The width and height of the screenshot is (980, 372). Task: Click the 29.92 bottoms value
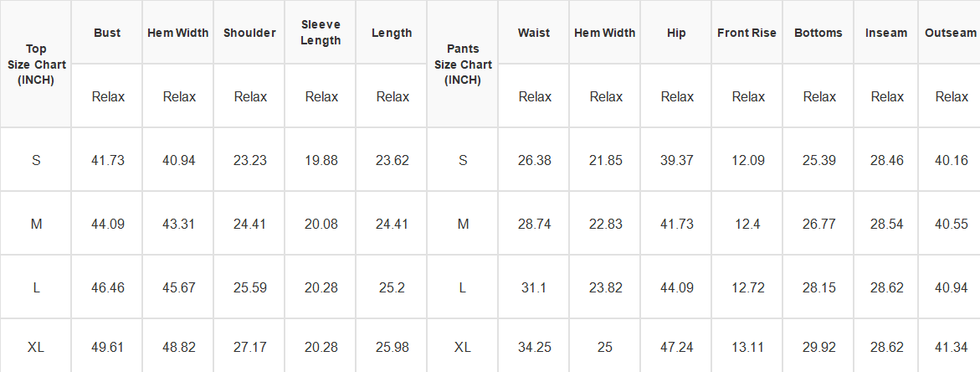[819, 347]
